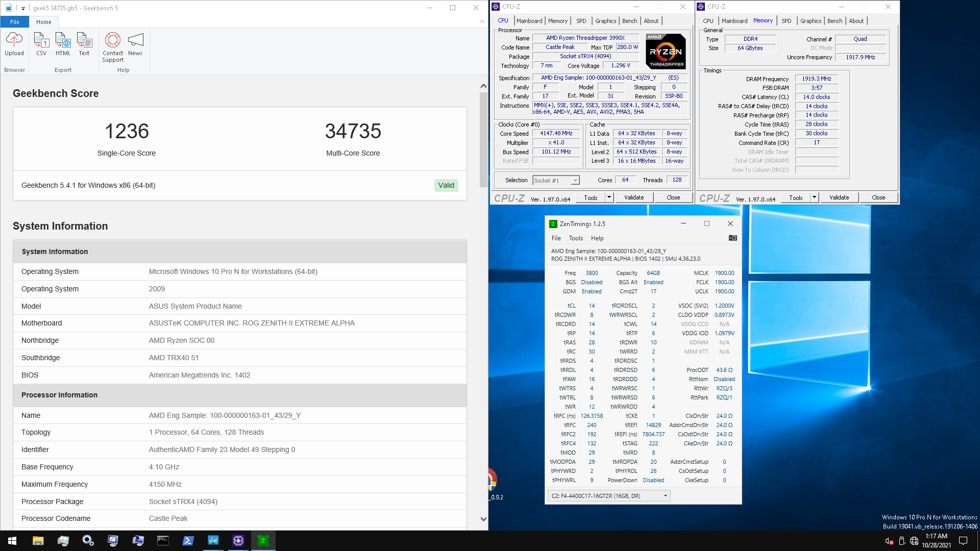Open the ZenTimings memory module dropdown
The height and width of the screenshot is (551, 980).
(x=608, y=495)
